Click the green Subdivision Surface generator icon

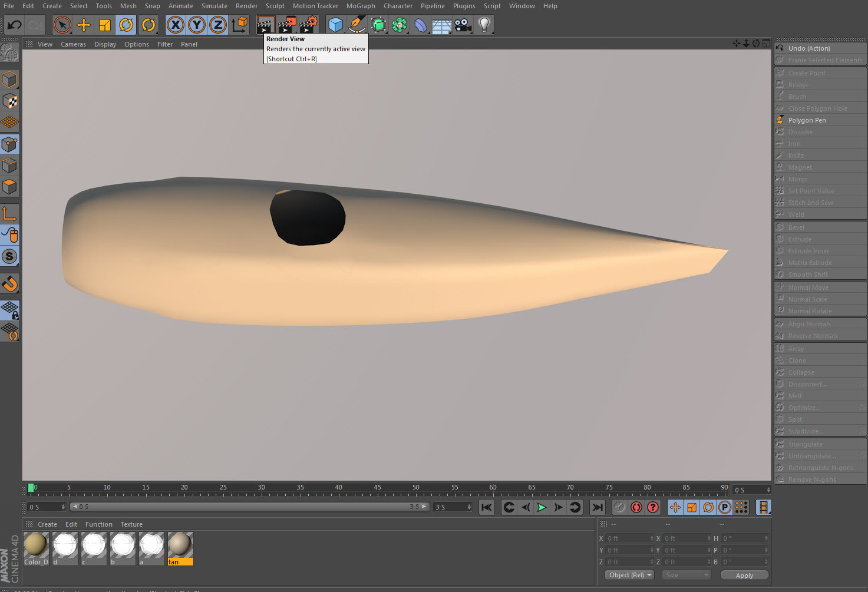[378, 25]
